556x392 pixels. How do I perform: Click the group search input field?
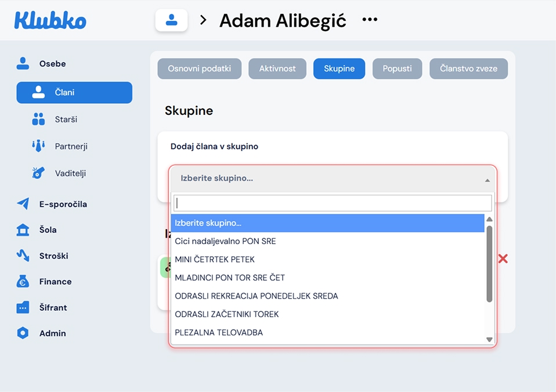[333, 203]
